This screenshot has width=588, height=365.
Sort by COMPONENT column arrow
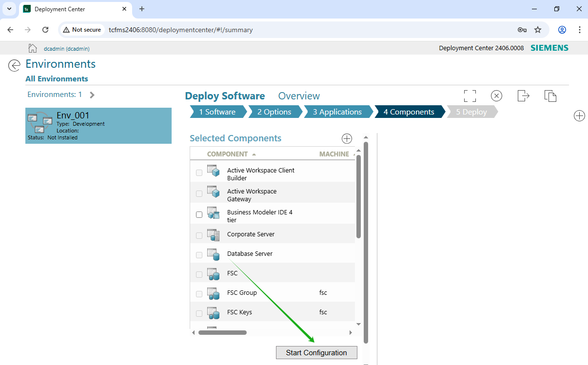point(254,154)
